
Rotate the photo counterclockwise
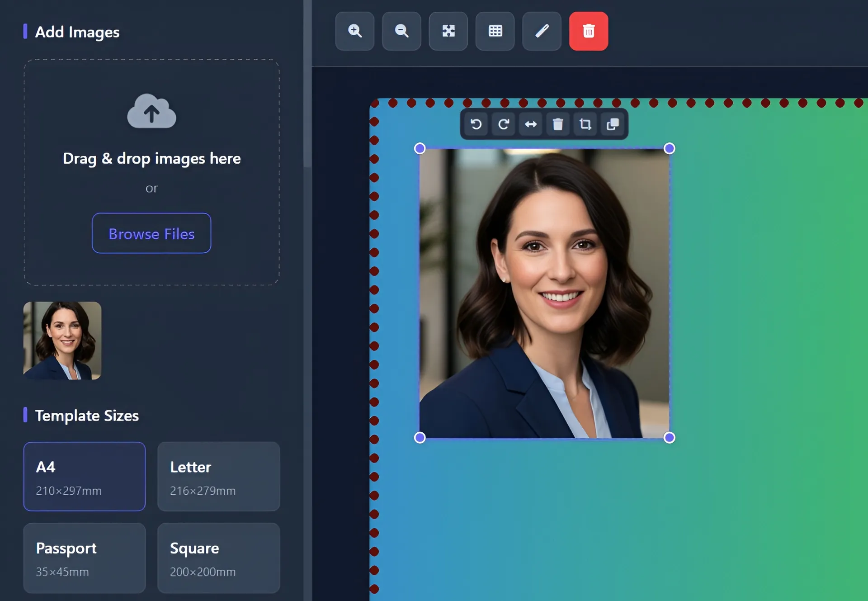coord(476,124)
